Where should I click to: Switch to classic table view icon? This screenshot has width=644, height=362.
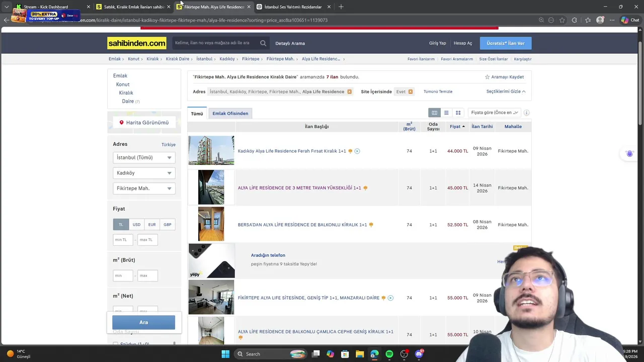point(434,113)
